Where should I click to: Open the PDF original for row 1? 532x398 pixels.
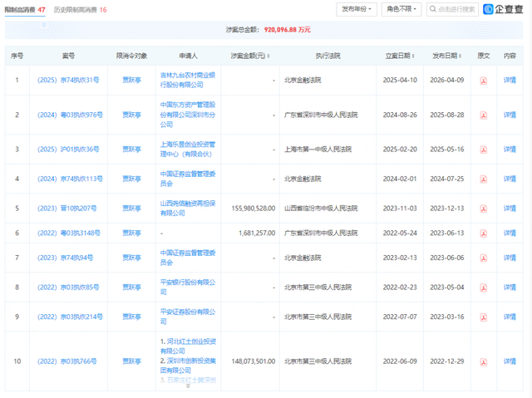[484, 81]
